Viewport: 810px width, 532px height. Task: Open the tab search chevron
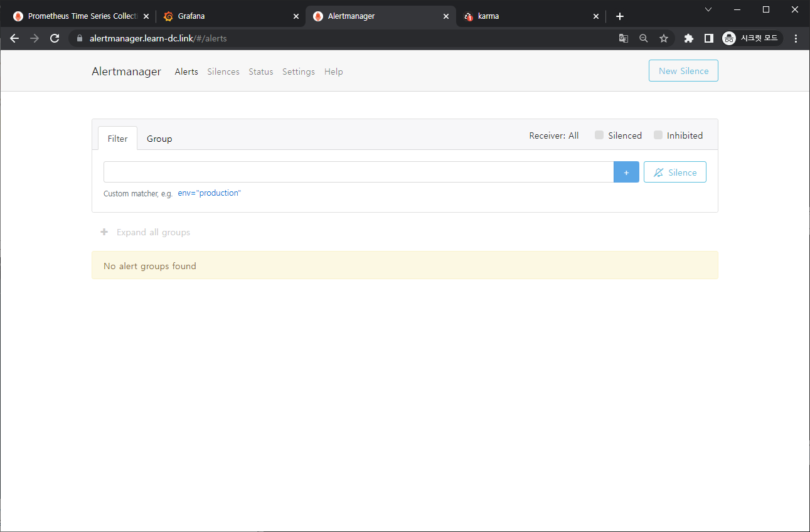[x=708, y=9]
